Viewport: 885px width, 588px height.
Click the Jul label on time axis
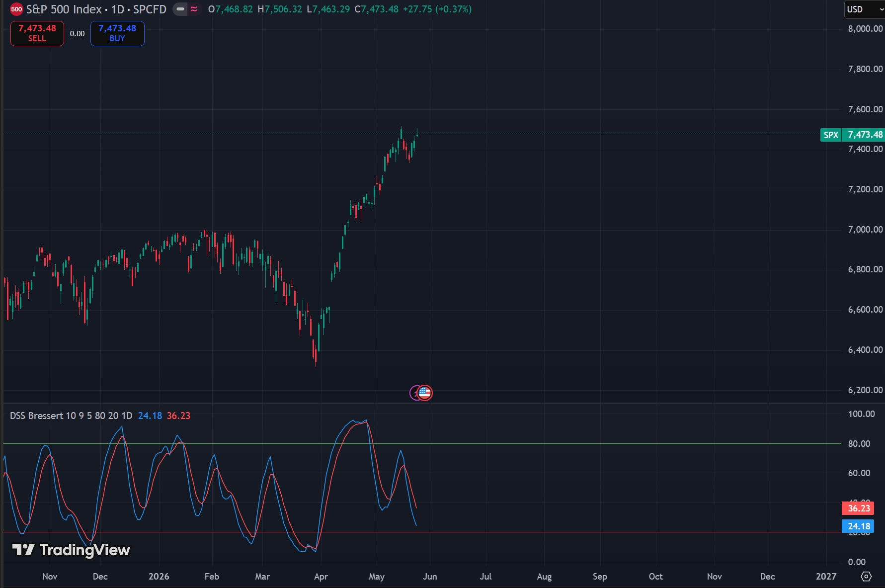(485, 577)
